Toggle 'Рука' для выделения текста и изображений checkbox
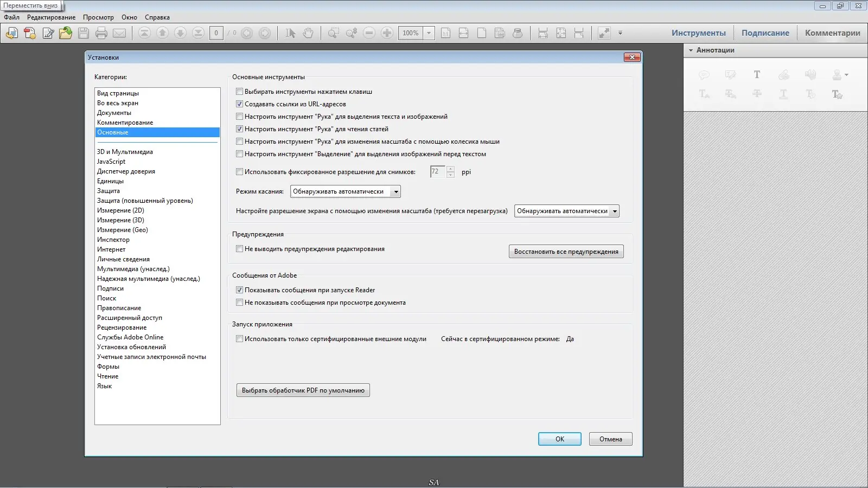 239,117
